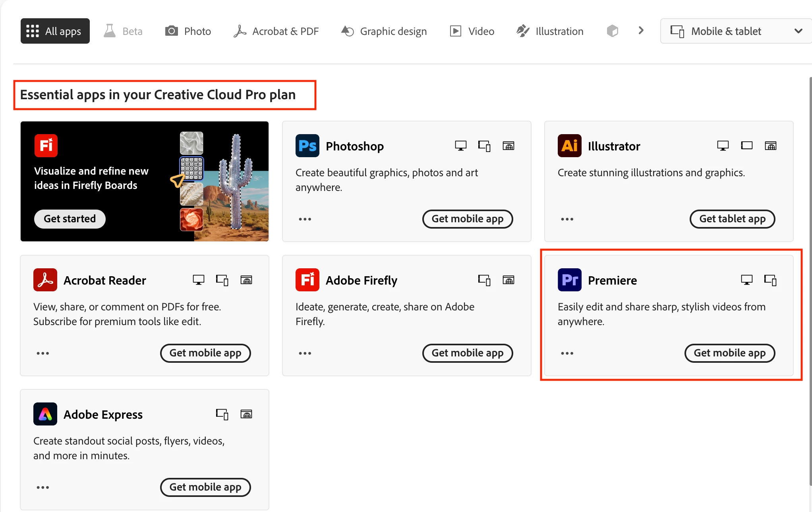Screen dimensions: 812x512
Task: Switch to the Photo category tab
Action: (x=188, y=31)
